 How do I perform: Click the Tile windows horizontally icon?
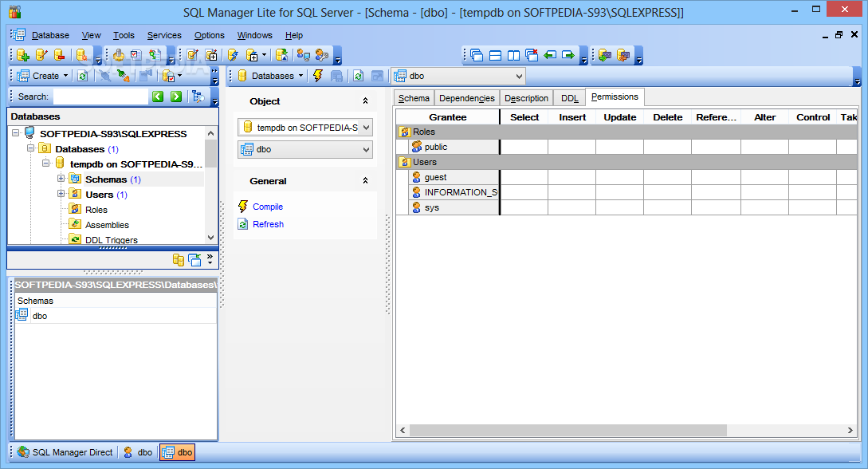(495, 55)
